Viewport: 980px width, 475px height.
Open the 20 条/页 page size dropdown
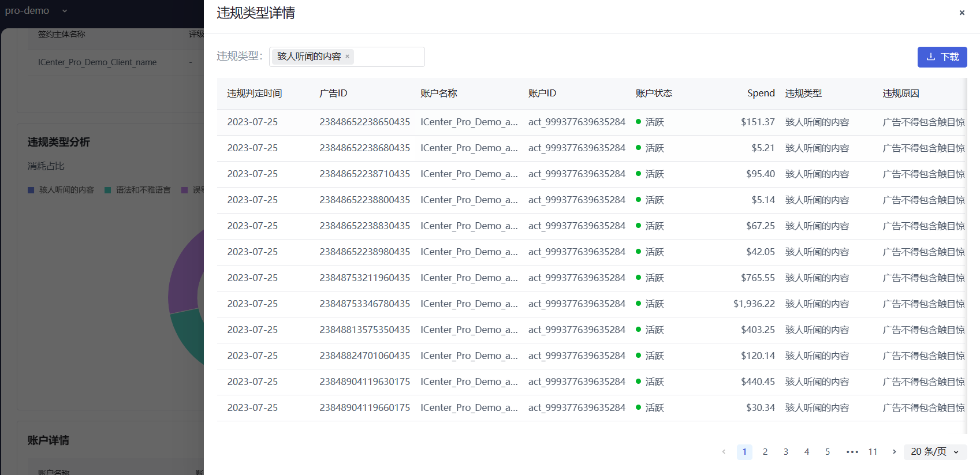(x=936, y=452)
